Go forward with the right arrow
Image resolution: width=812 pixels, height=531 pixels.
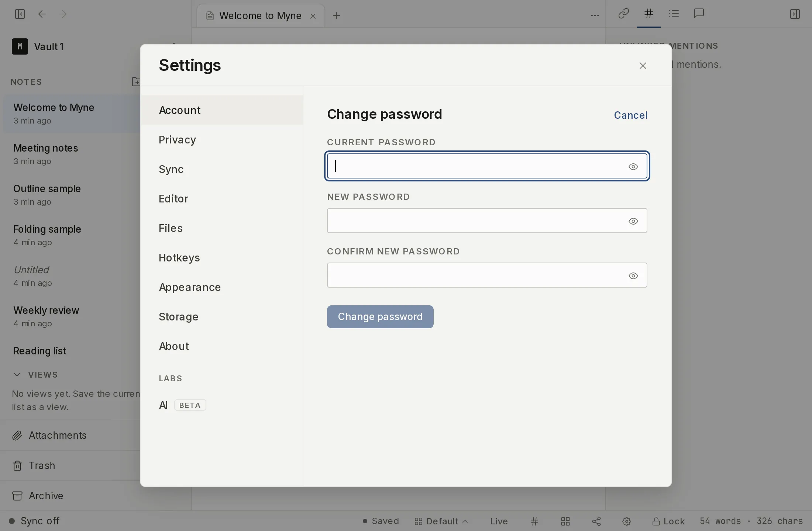coord(63,14)
